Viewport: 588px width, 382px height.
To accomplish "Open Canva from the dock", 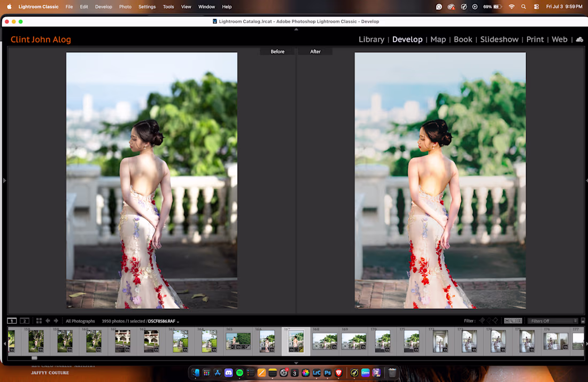I will (365, 372).
